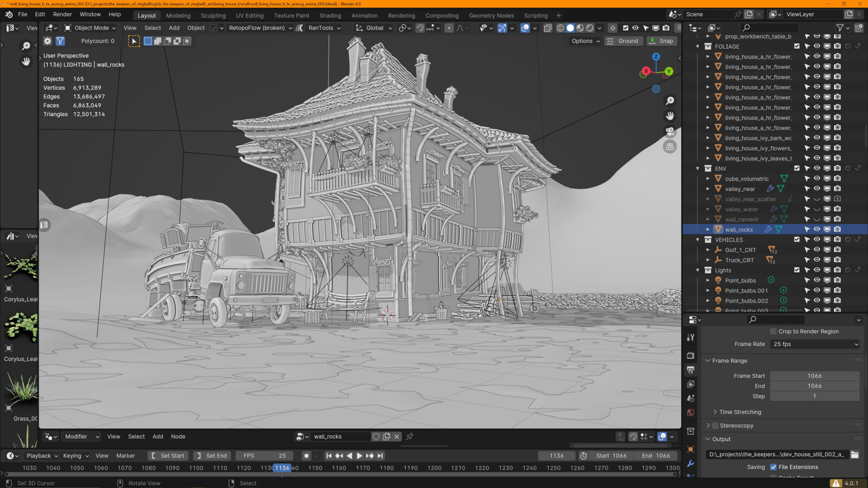Open the RetopoFlow (broken) dropdown
Viewport: 868px width, 488px height.
pos(260,28)
